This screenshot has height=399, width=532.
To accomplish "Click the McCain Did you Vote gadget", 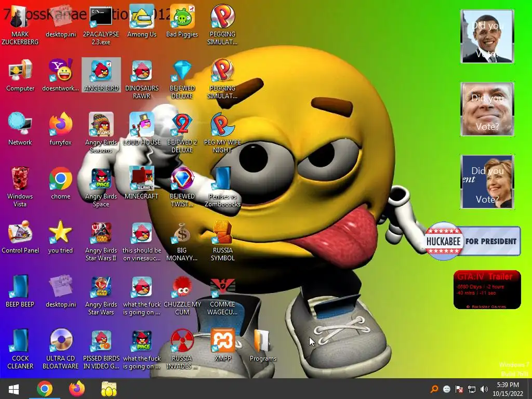I will coord(487,109).
